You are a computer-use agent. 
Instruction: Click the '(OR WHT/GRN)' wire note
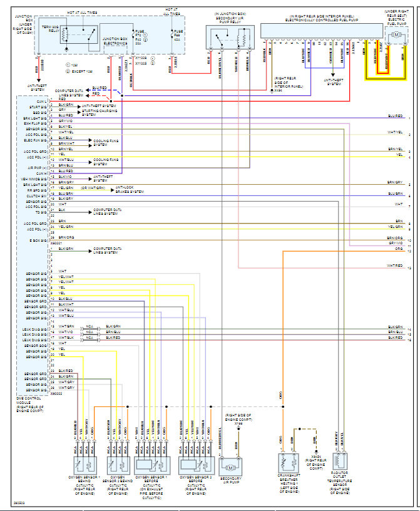[x=93, y=188]
